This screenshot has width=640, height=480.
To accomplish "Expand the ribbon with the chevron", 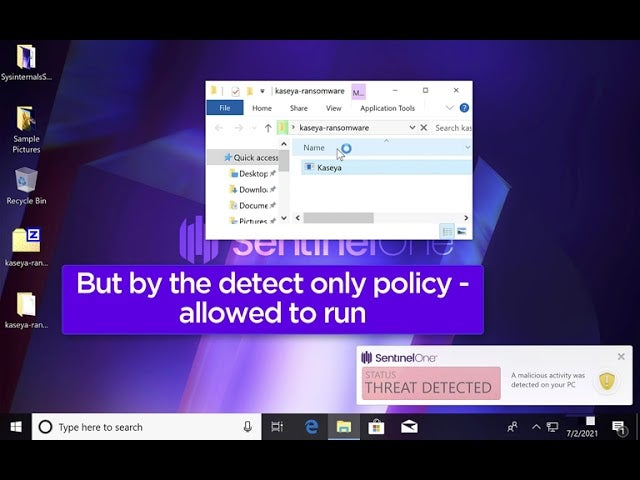I will coord(449,108).
